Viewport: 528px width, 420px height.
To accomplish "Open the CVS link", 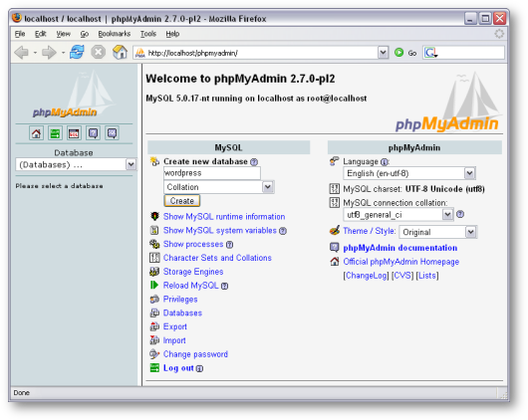I will pyautogui.click(x=402, y=276).
